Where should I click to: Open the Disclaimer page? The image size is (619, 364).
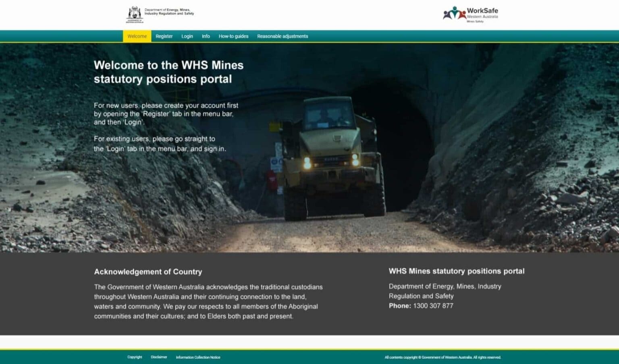[x=159, y=357]
